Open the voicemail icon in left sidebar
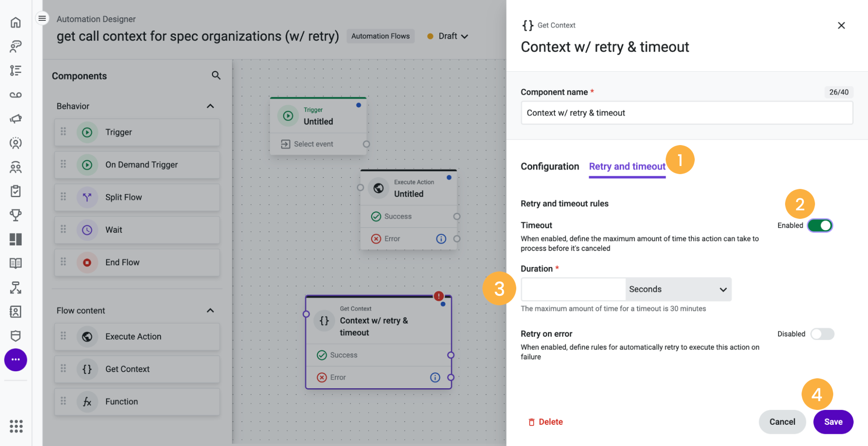 tap(16, 95)
